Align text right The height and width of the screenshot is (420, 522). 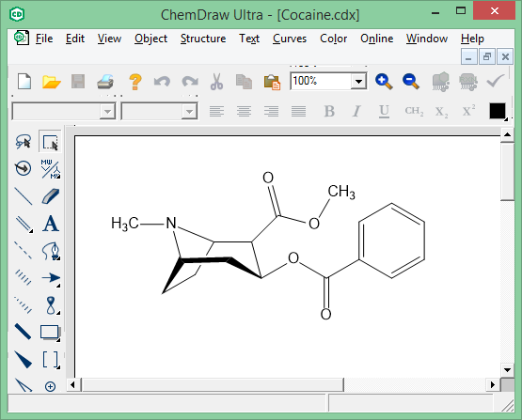pos(271,111)
